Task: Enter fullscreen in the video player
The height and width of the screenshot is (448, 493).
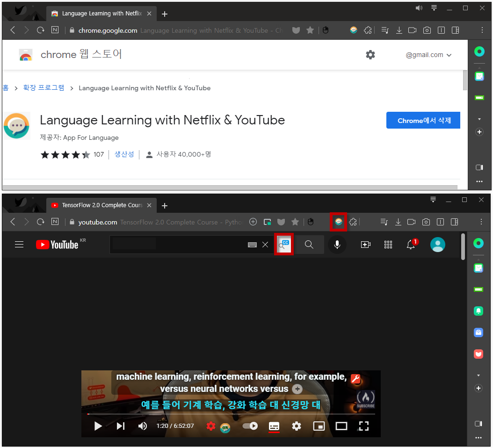Action: pyautogui.click(x=363, y=426)
